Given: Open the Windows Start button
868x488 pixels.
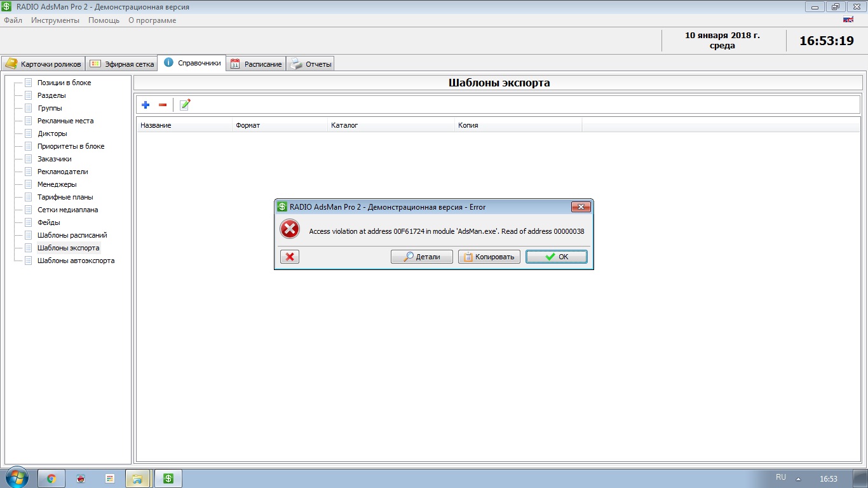Looking at the screenshot, I should point(17,478).
